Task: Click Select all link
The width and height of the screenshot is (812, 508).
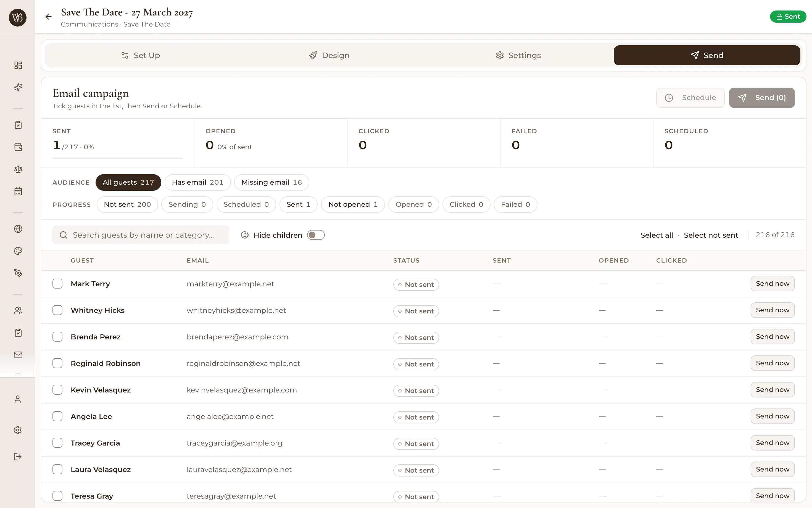Action: [657, 235]
